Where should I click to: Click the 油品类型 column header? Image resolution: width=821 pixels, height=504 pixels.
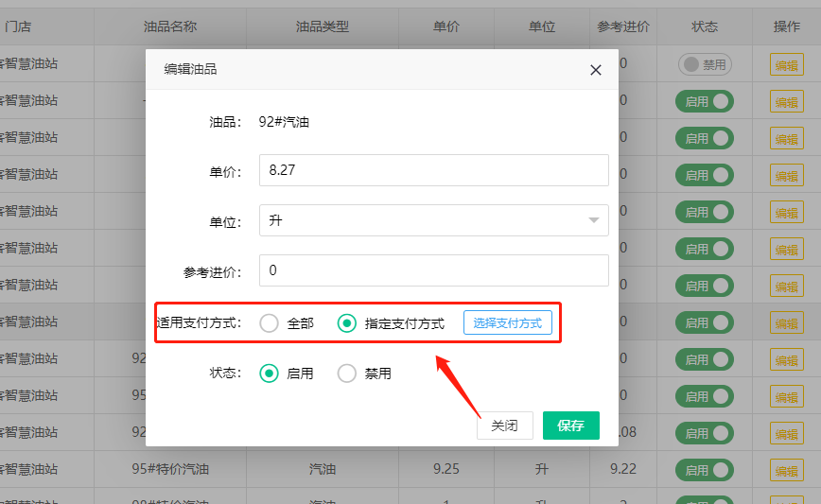coord(322,26)
